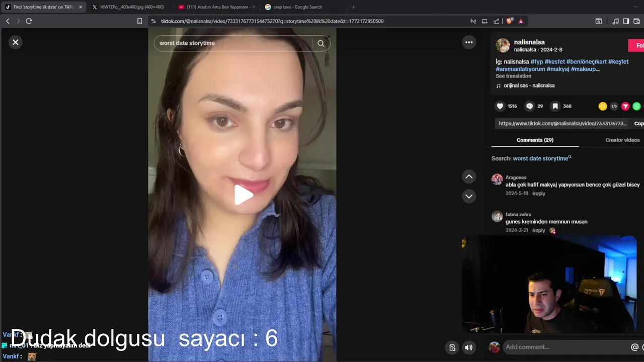The width and height of the screenshot is (644, 362).
Task: Reload the page with the refresh icon
Action: 29,21
